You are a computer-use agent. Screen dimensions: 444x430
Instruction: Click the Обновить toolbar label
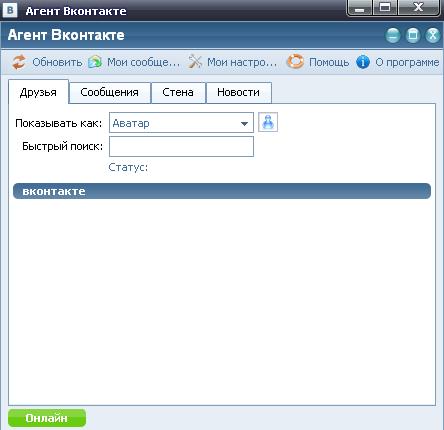coord(57,62)
